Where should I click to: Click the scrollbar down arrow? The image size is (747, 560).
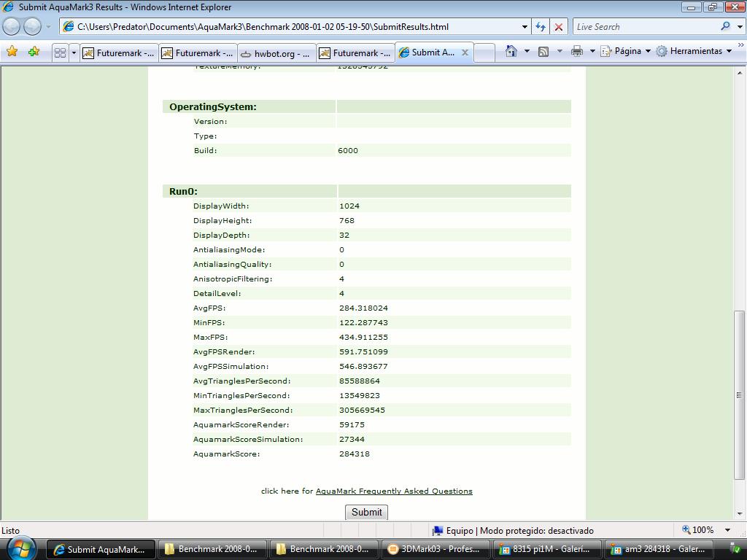(x=740, y=514)
